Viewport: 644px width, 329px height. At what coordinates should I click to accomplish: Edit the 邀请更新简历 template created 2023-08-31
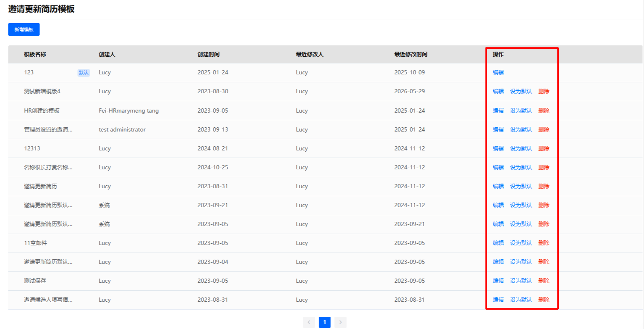[498, 186]
